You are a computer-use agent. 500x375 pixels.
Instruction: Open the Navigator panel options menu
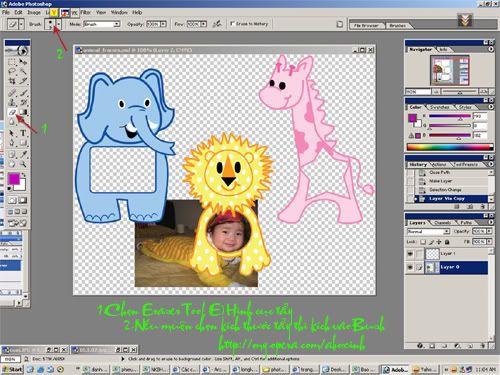pyautogui.click(x=491, y=49)
